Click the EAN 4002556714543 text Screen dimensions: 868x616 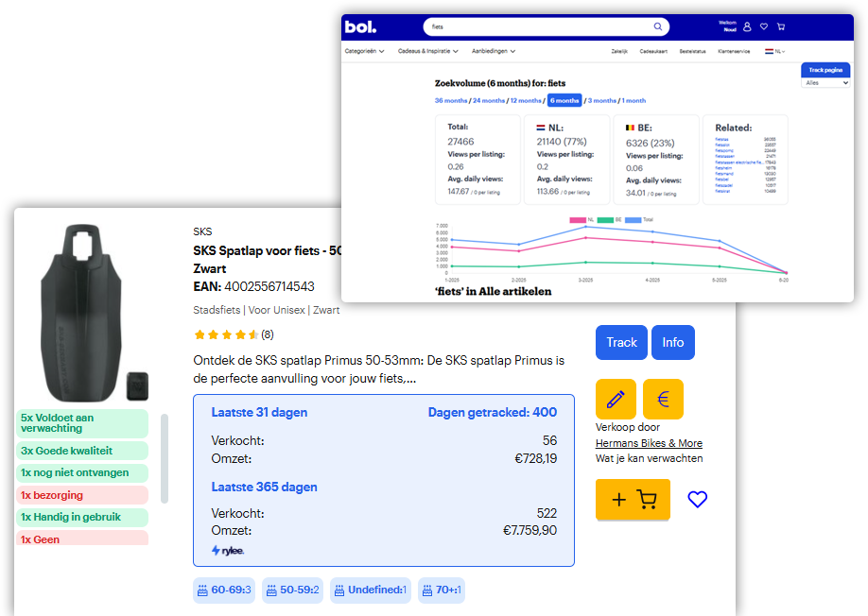click(x=254, y=286)
